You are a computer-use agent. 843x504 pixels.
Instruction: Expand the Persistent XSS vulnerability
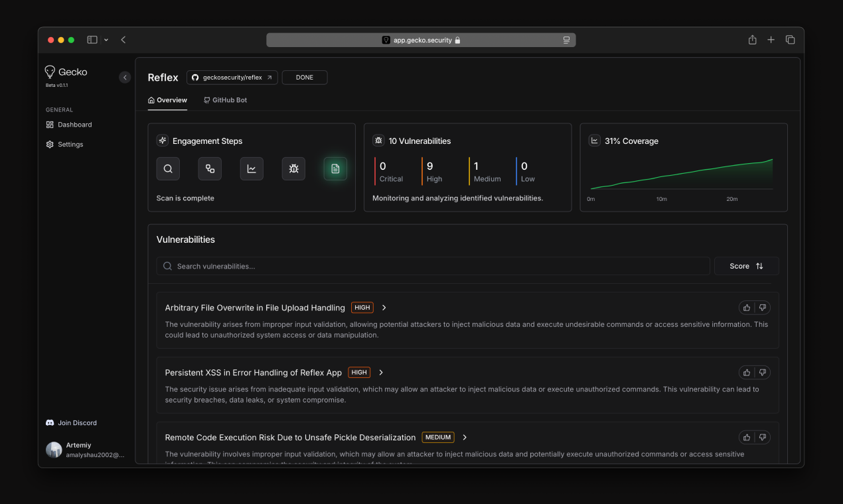point(381,373)
